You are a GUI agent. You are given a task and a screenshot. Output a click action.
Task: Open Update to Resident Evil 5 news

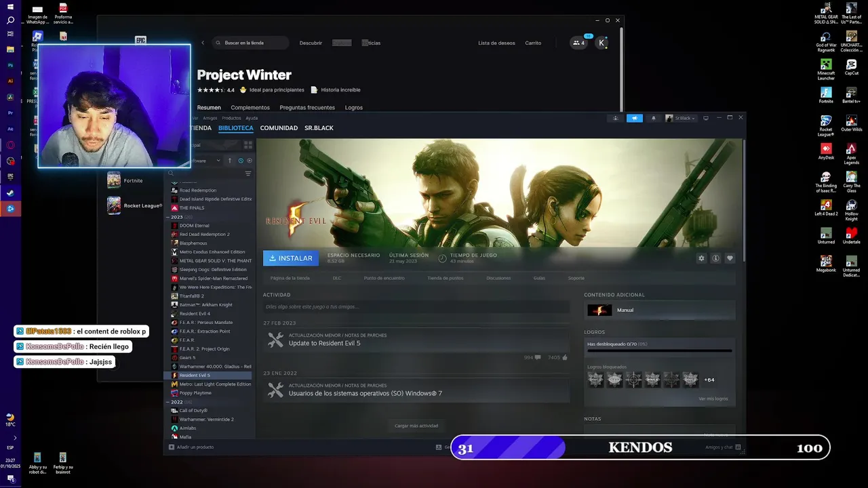[x=324, y=344]
